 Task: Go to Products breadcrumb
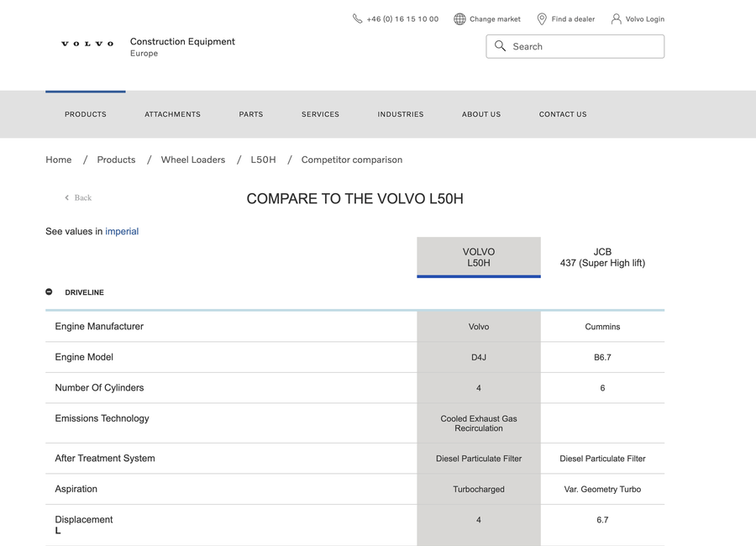(x=116, y=160)
